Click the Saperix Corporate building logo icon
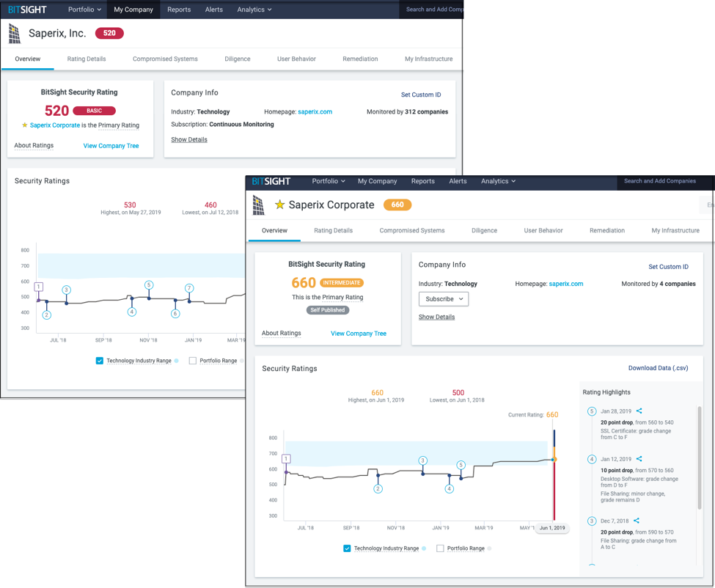 pos(258,205)
